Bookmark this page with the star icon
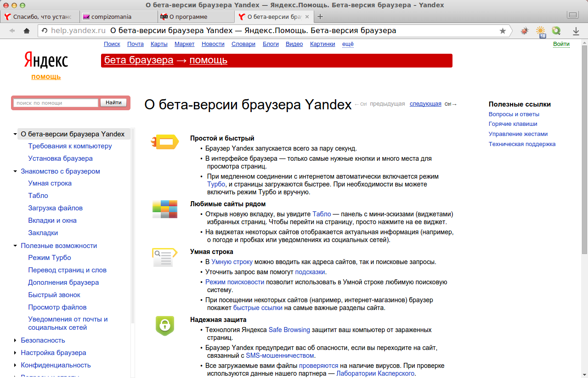Image resolution: width=588 pixels, height=378 pixels. click(x=503, y=31)
